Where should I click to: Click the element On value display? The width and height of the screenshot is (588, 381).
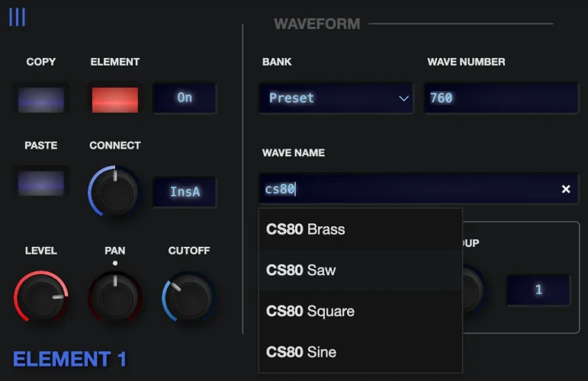[x=185, y=98]
